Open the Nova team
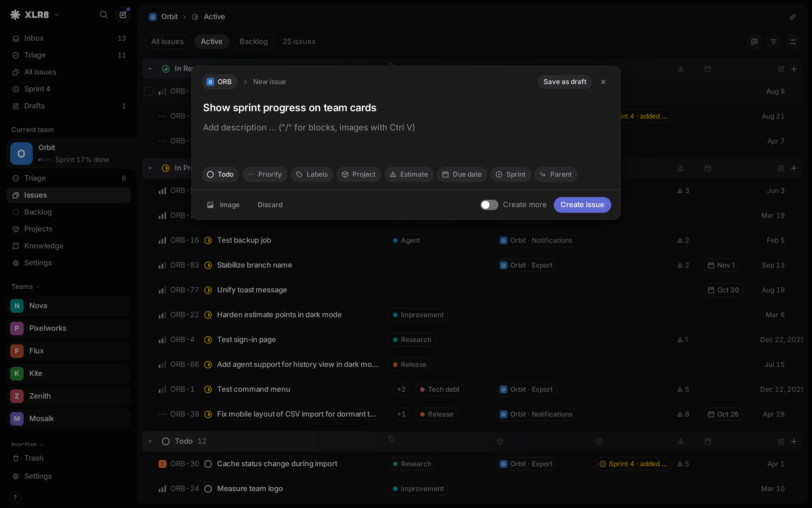The height and width of the screenshot is (508, 812). click(x=69, y=306)
